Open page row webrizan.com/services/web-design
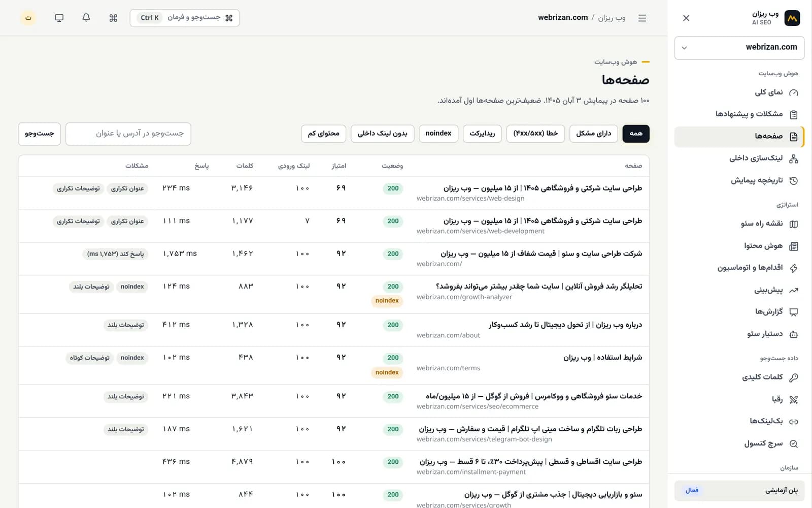This screenshot has width=812, height=508. point(333,193)
